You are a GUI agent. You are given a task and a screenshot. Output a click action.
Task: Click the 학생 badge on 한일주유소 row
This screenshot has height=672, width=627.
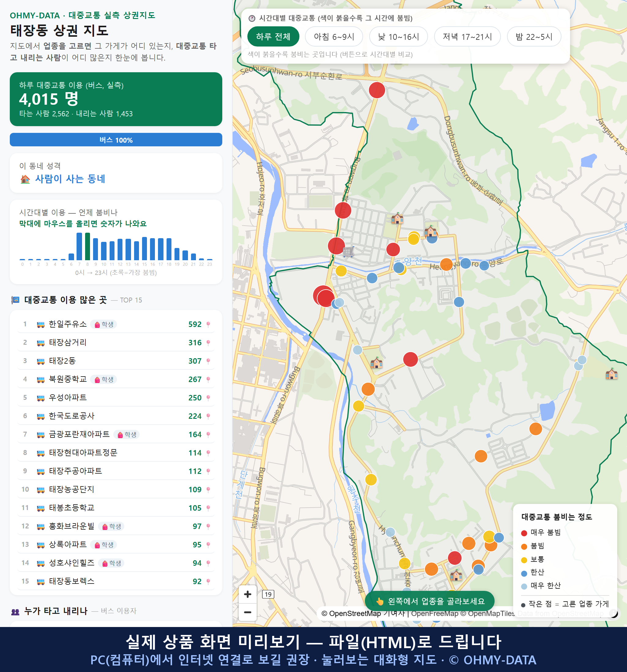tap(104, 325)
